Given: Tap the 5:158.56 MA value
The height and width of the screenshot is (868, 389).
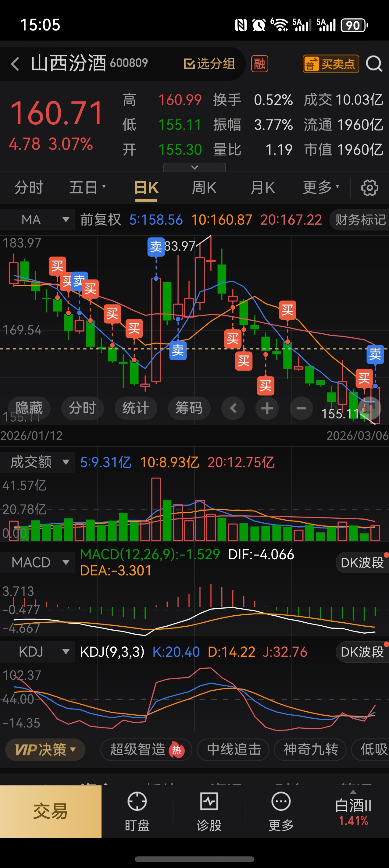Looking at the screenshot, I should tap(156, 220).
